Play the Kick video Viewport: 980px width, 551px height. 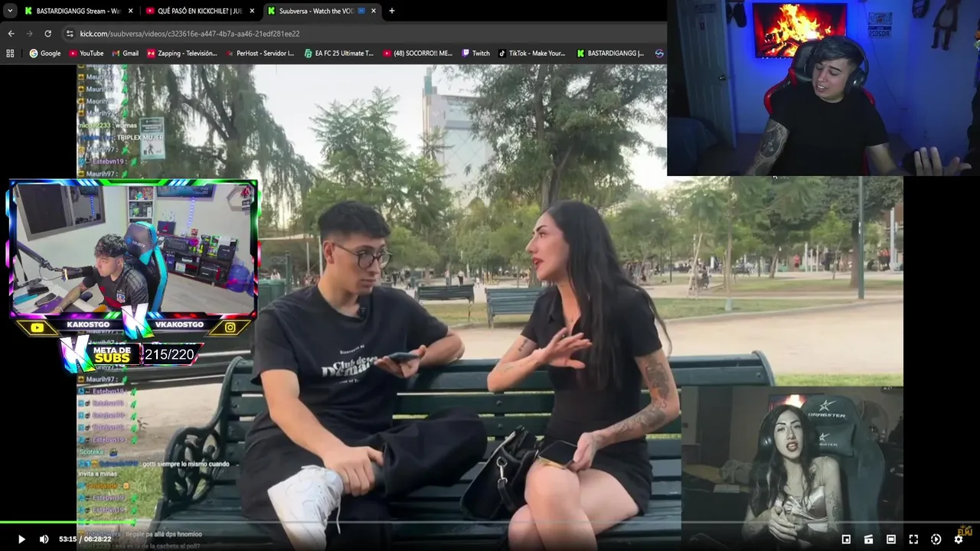21,539
